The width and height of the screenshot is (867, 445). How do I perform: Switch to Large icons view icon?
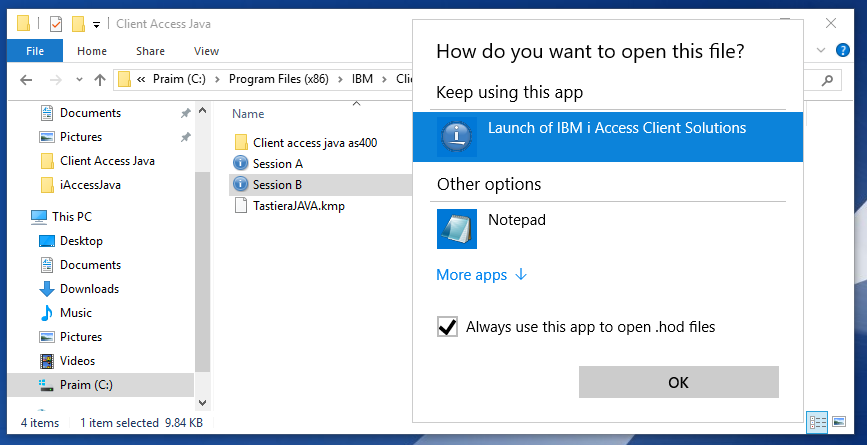point(839,422)
